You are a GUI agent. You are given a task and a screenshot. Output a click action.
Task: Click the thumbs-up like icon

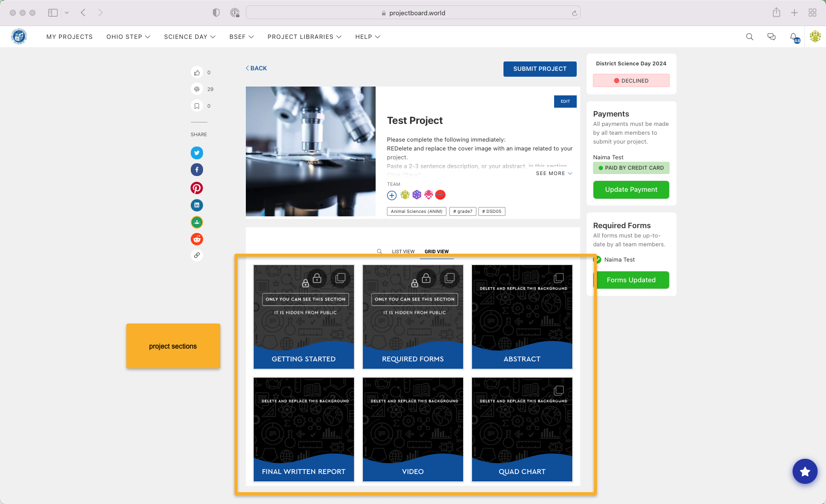point(197,73)
